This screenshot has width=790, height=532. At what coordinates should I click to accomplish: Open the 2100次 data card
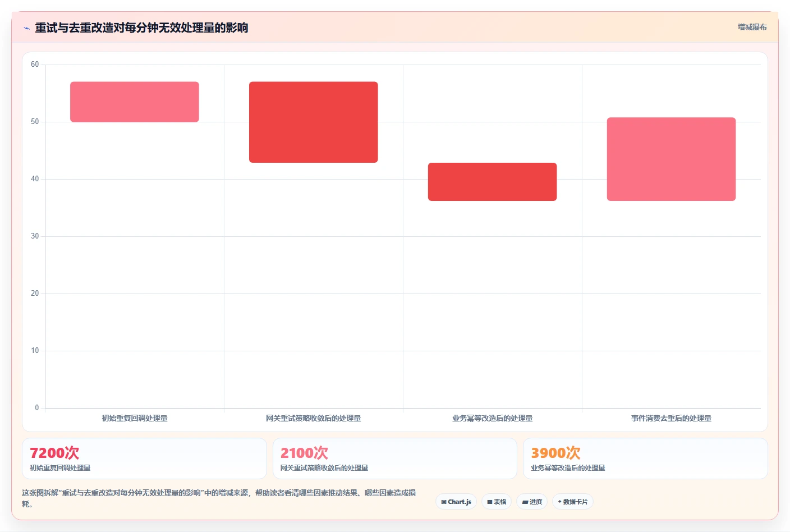point(395,458)
